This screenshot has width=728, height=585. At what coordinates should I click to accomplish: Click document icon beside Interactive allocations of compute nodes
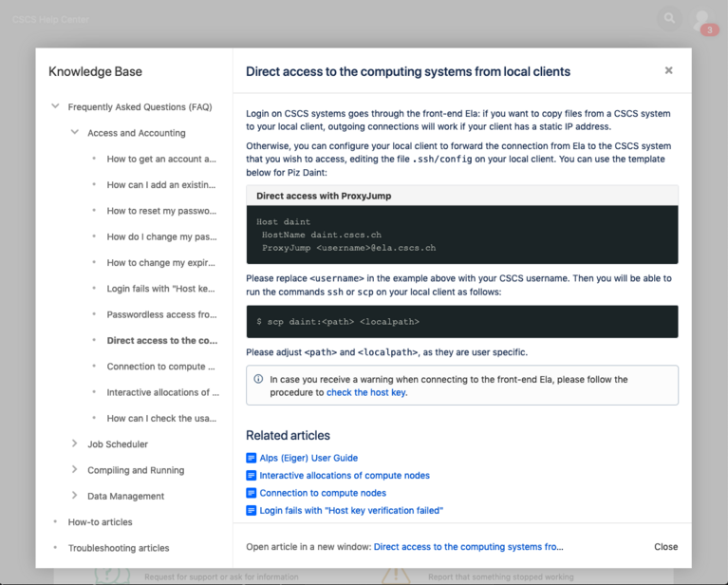click(252, 476)
